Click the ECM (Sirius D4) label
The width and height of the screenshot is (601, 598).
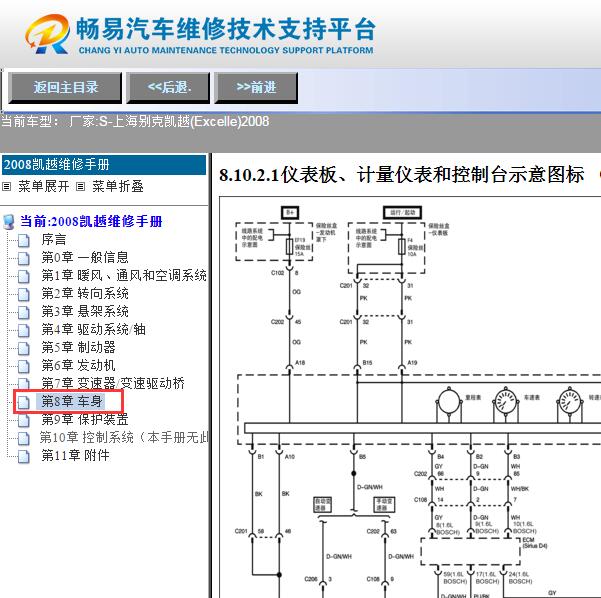tap(535, 543)
